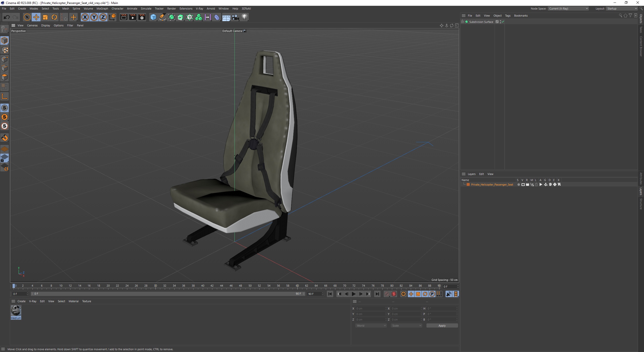This screenshot has height=352, width=644.
Task: Toggle the Solo layer mode
Action: point(518,184)
